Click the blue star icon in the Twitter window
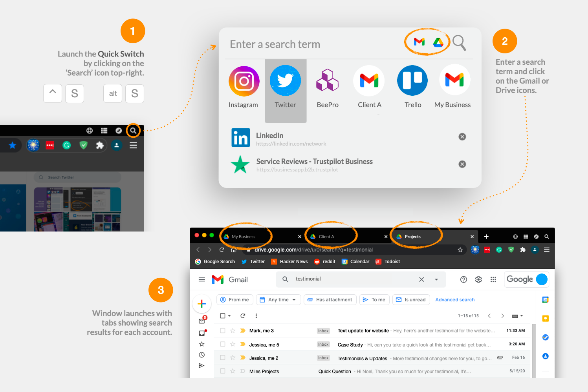The image size is (588, 392). click(13, 146)
